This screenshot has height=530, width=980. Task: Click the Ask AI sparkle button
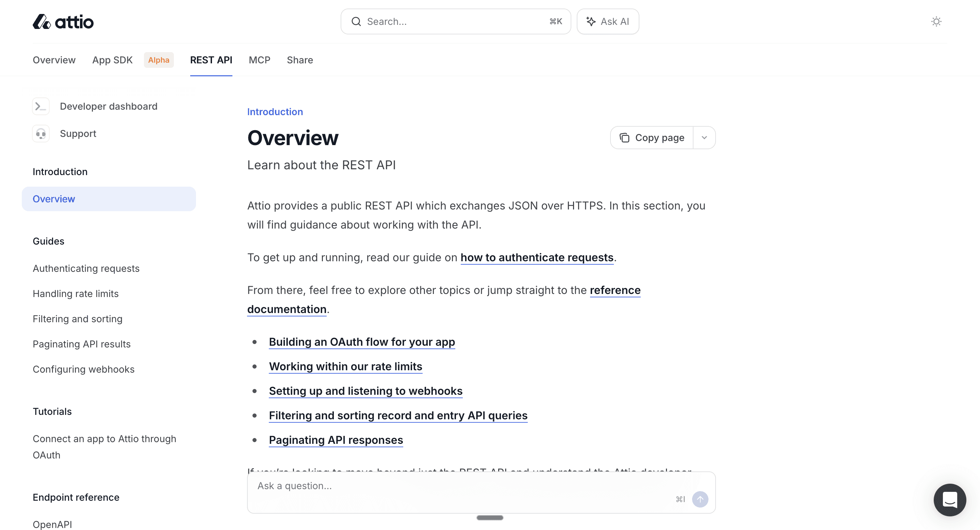pos(607,22)
